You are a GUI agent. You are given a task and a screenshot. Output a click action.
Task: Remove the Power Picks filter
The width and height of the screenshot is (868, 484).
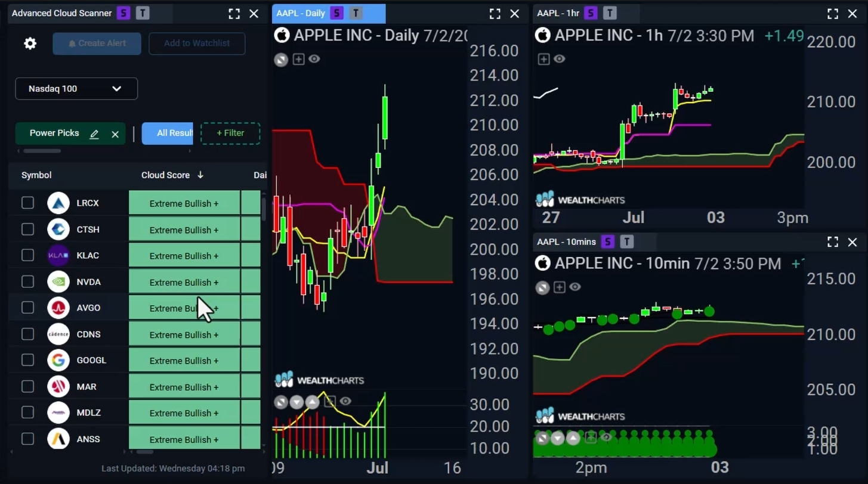pyautogui.click(x=115, y=134)
